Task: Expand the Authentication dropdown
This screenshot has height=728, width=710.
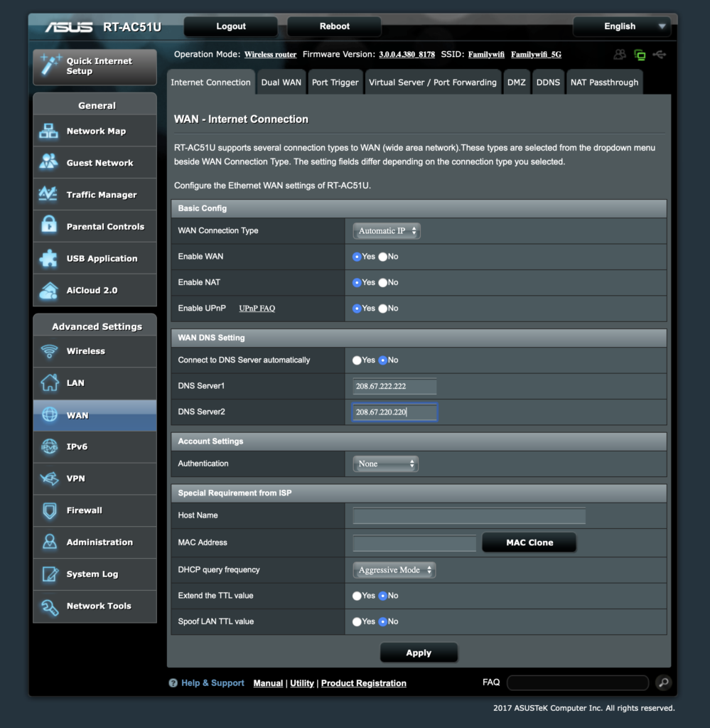Action: [x=386, y=464]
